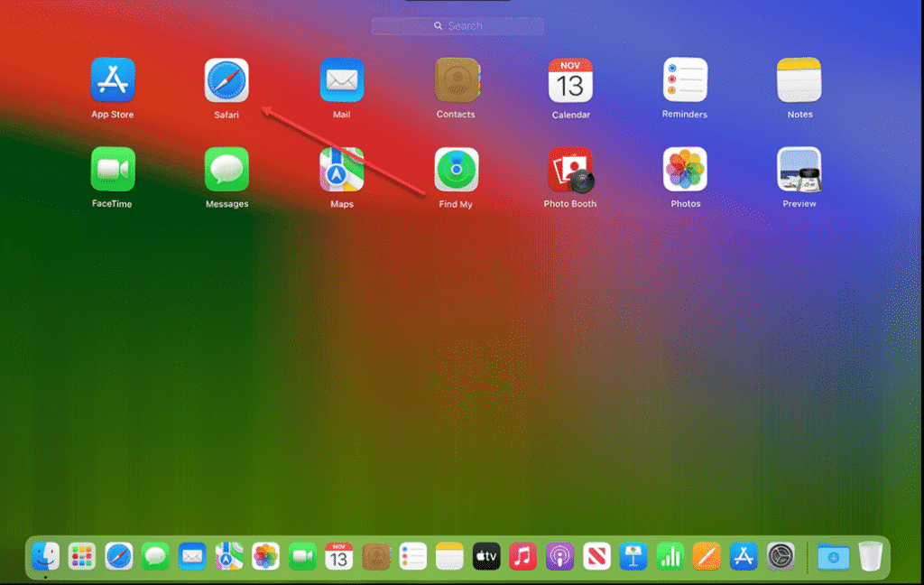Open the Calendar app in Launchpad
The image size is (924, 585).
(x=570, y=80)
